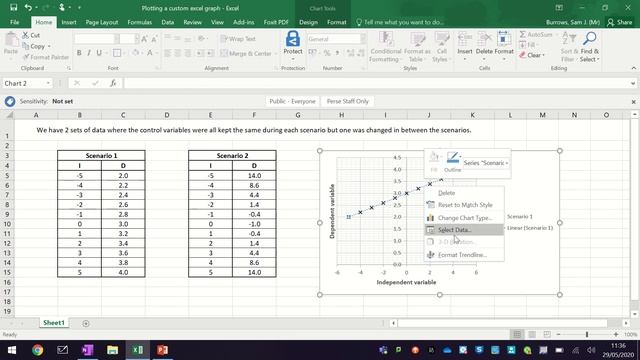Select column A header

(x=36, y=115)
